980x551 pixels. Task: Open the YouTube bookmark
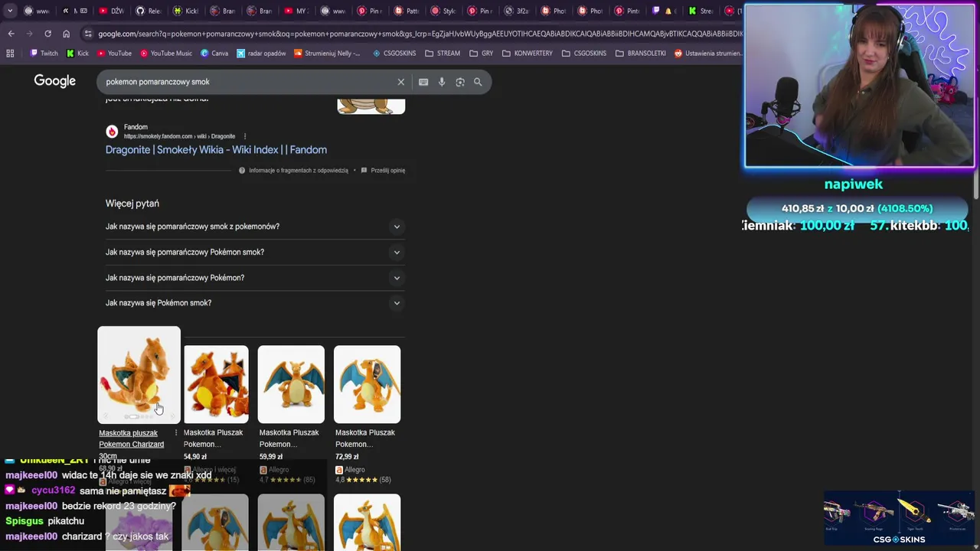point(113,54)
